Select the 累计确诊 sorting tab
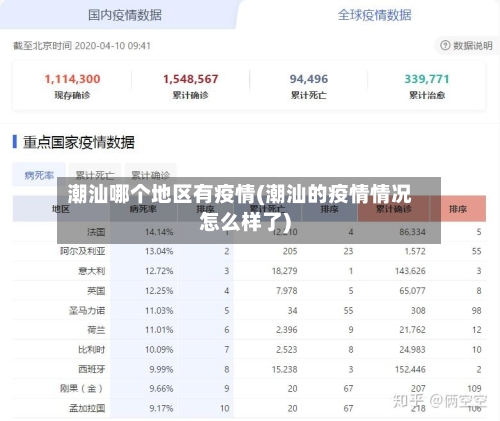 coord(151,175)
